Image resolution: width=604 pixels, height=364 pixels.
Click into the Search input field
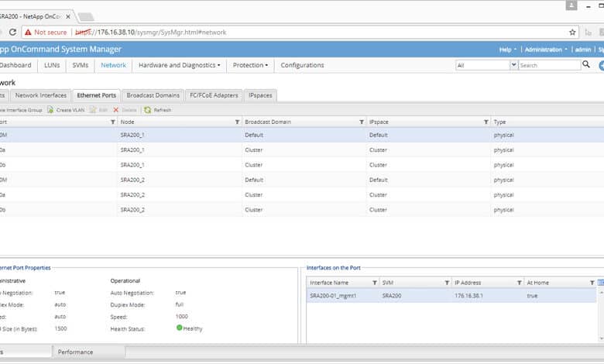pyautogui.click(x=549, y=65)
